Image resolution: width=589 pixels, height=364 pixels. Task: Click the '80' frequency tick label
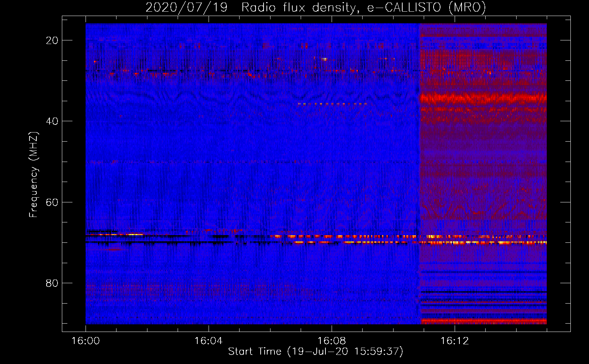(x=52, y=283)
